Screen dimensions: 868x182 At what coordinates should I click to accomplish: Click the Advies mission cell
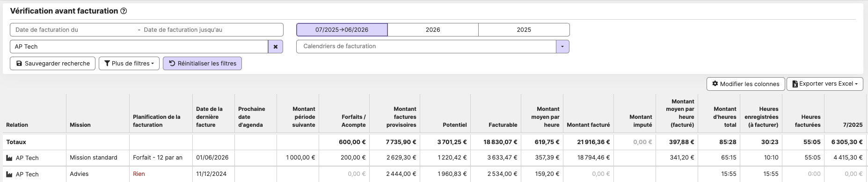point(79,174)
